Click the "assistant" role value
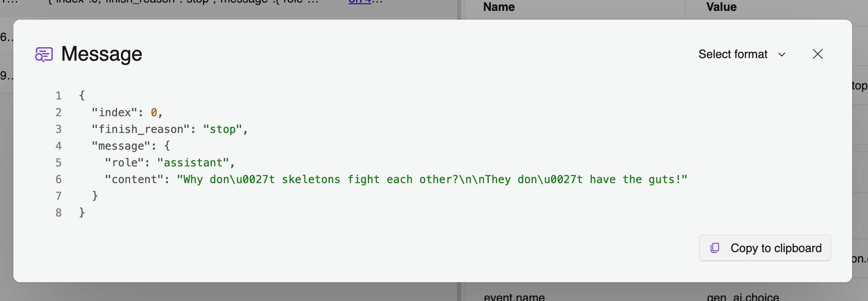 click(x=193, y=163)
